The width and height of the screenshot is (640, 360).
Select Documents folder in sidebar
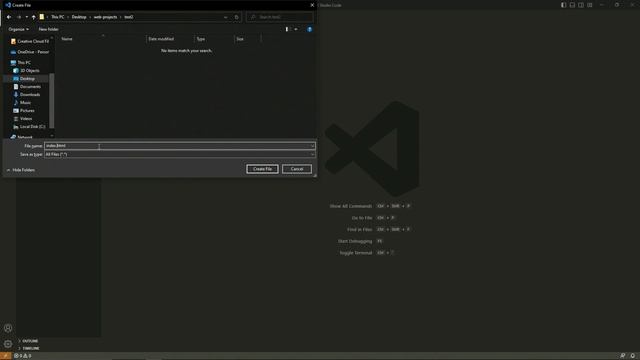click(x=27, y=87)
